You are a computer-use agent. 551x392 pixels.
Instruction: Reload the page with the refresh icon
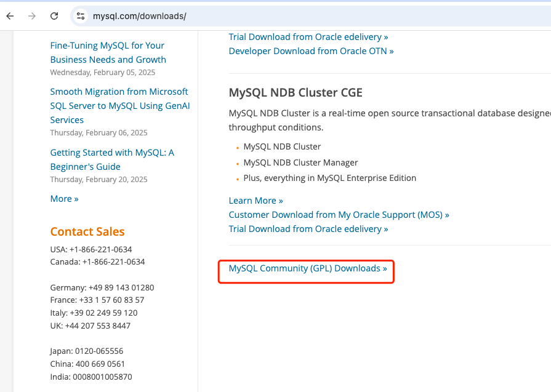coord(54,16)
